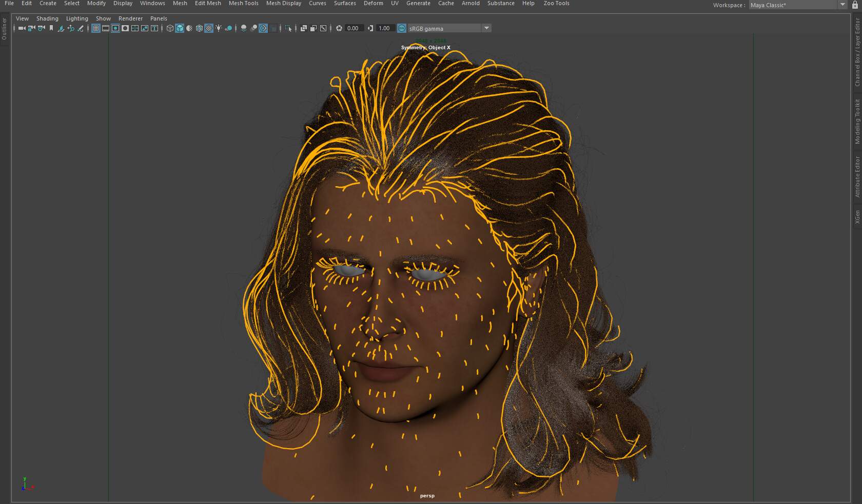Click the Grease Pencil icon

pos(81,28)
